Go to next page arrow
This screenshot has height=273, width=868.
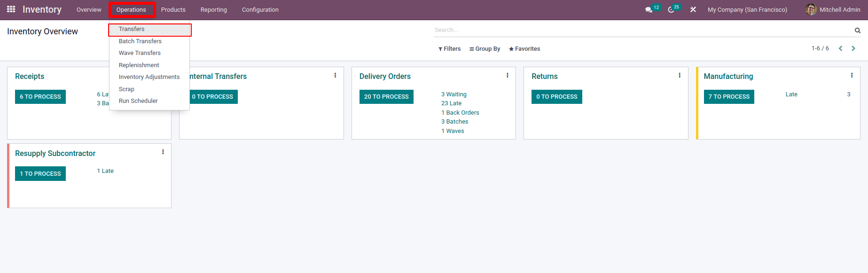(853, 48)
